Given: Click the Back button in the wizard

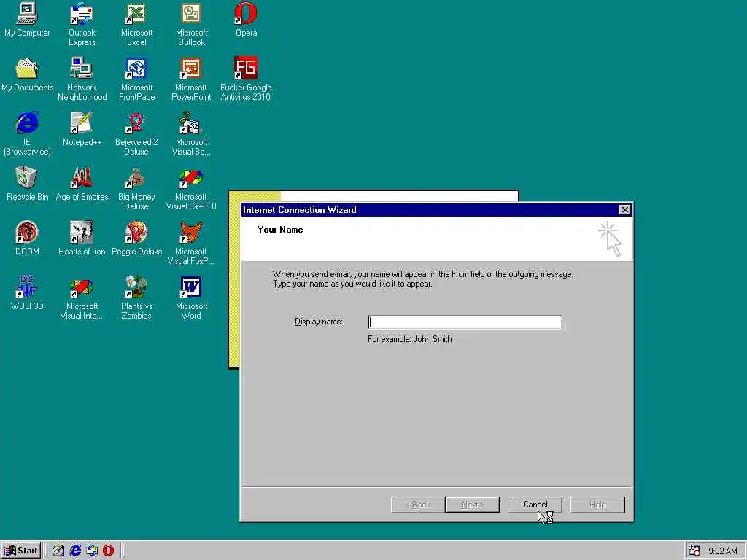Looking at the screenshot, I should (x=418, y=505).
